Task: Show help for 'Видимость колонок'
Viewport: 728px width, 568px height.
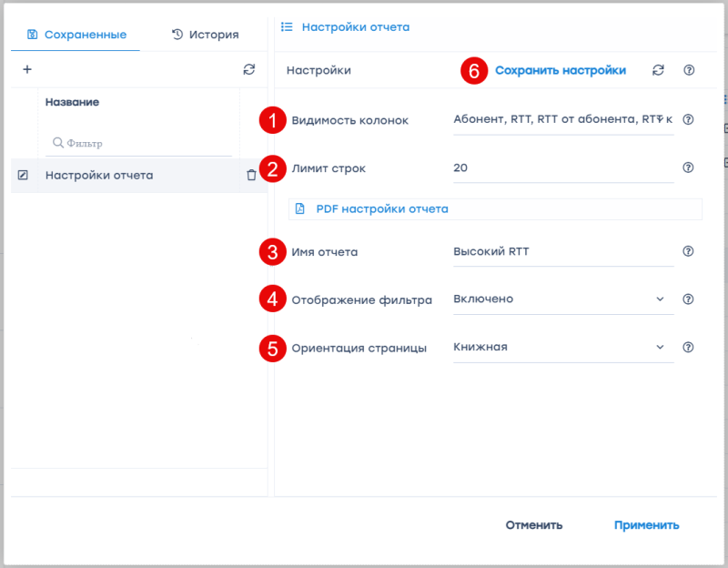Action: [688, 119]
